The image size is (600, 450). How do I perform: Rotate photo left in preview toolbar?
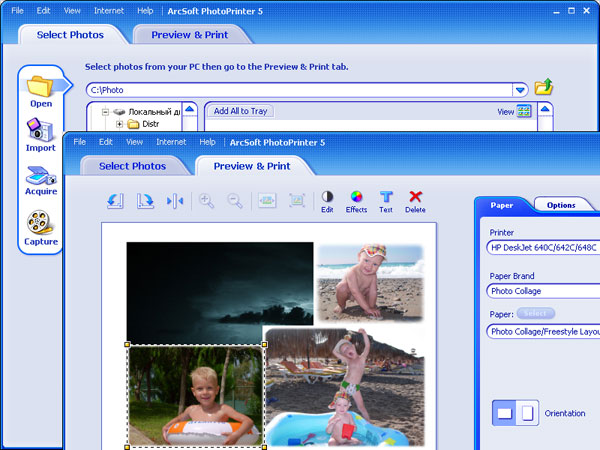point(115,201)
